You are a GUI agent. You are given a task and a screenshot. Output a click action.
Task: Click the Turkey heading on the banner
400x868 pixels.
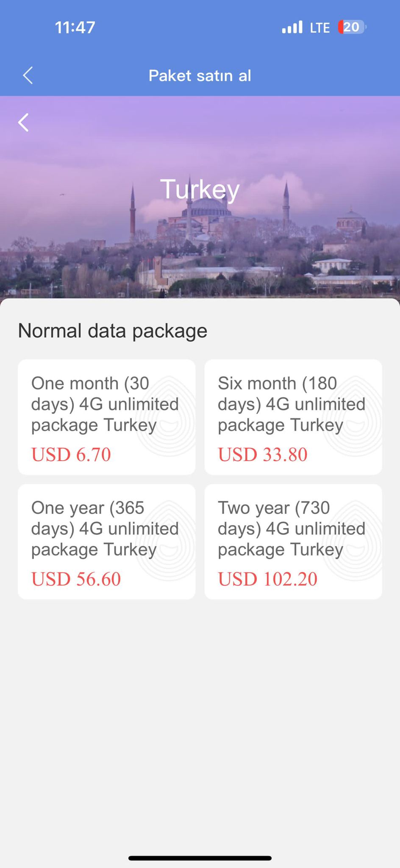coord(200,189)
